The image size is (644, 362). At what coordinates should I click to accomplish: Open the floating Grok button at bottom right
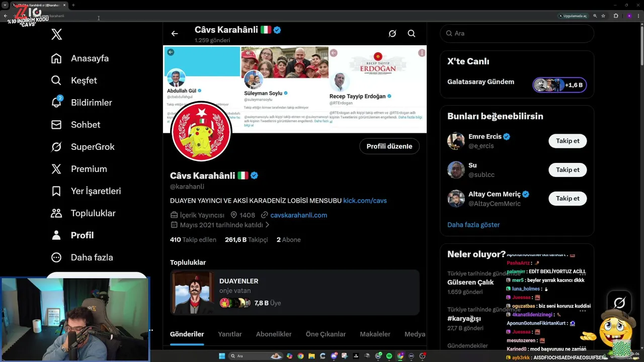pyautogui.click(x=619, y=303)
